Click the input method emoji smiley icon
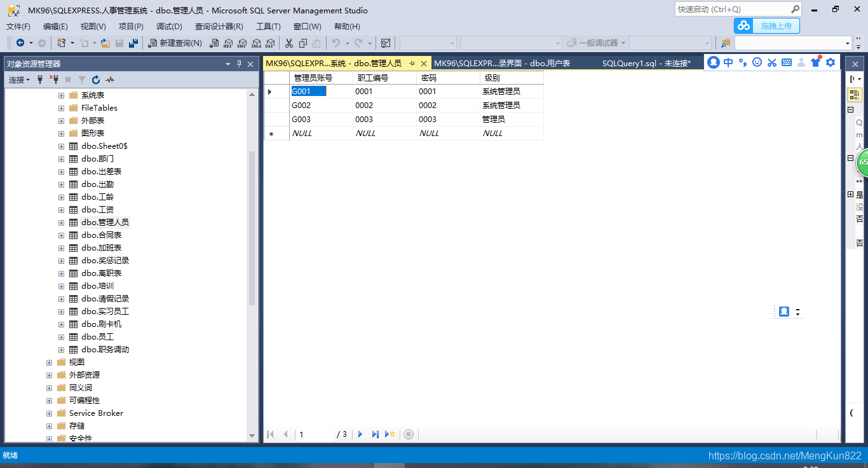Screen dimensions: 868x468 point(757,62)
